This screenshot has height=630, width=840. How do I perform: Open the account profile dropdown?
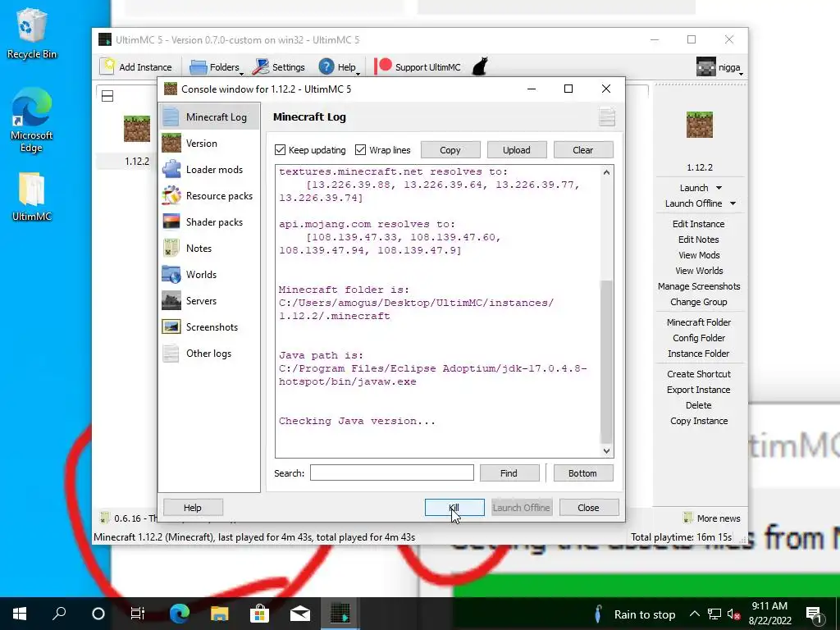tap(720, 67)
